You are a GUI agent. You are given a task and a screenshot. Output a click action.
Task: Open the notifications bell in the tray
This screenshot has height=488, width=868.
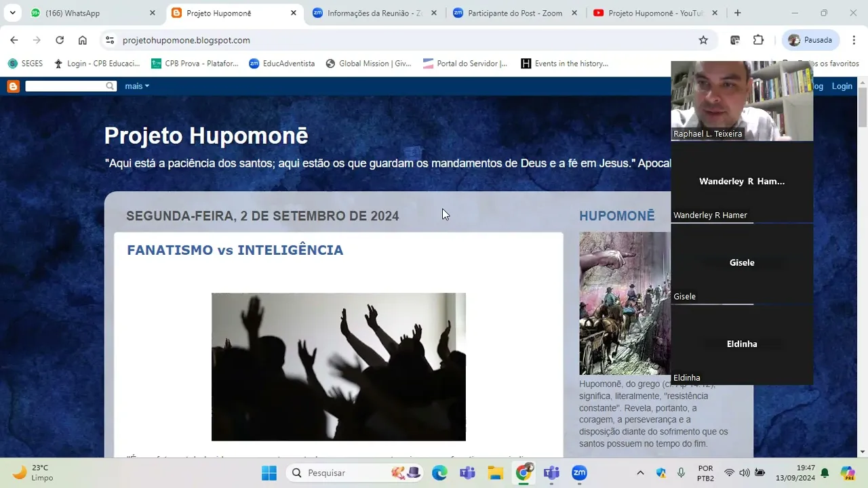coord(825,473)
